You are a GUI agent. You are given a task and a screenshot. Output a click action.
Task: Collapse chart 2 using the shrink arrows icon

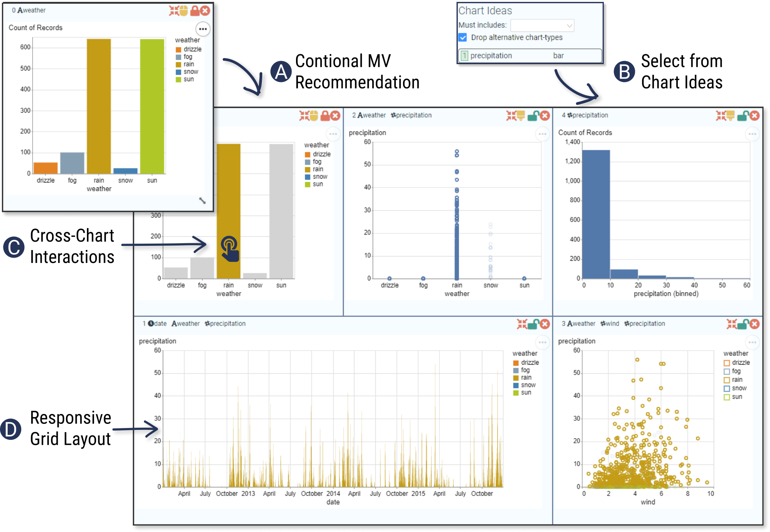click(511, 116)
